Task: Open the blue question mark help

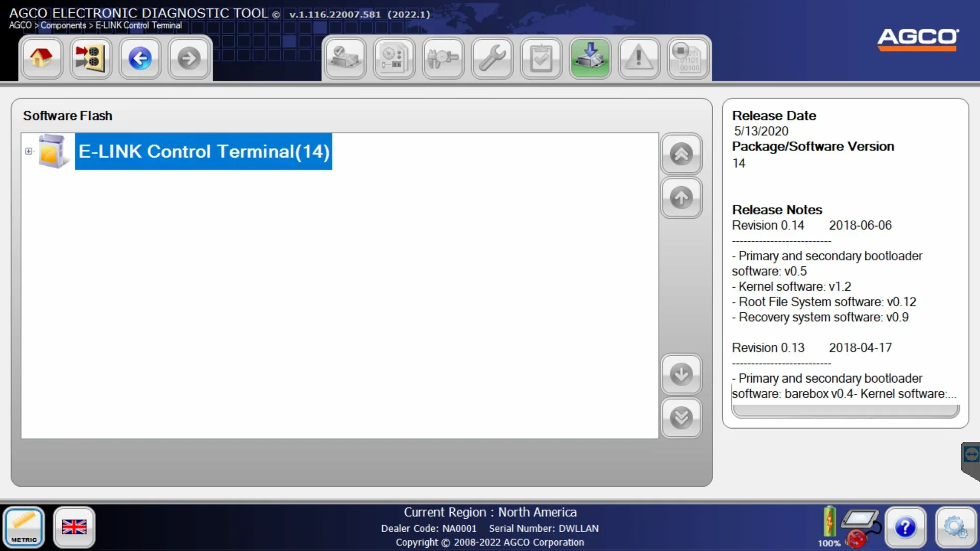Action: point(905,527)
